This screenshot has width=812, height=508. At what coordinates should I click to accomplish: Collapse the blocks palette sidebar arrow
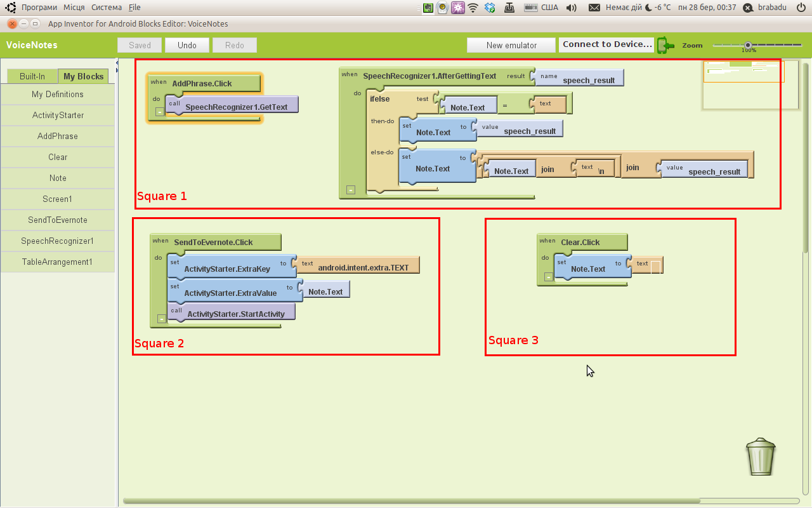tap(117, 63)
